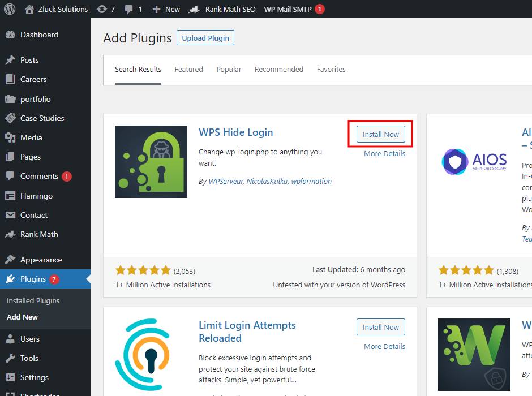Click the Comments speech bubble sidebar icon
The image size is (532, 396).
(11, 176)
